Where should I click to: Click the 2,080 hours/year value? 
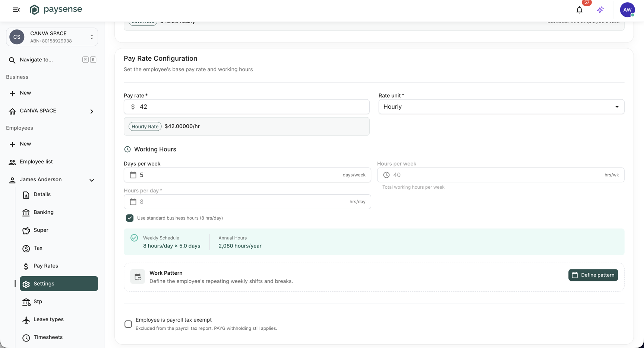240,246
